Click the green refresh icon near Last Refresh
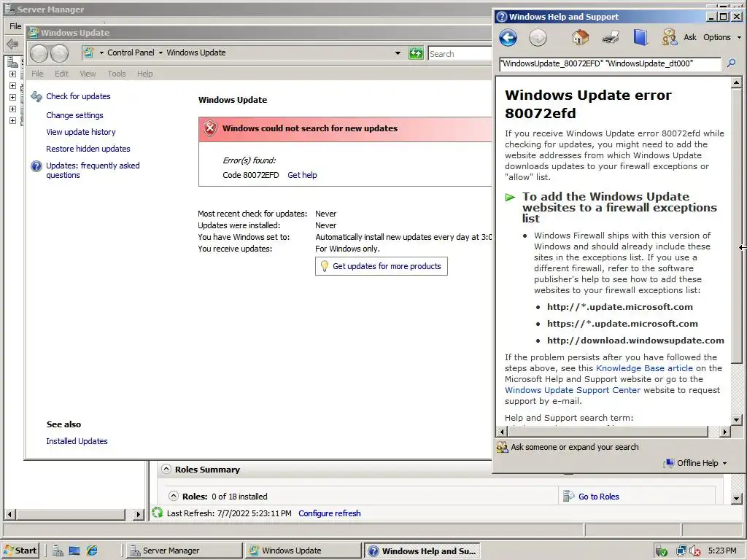This screenshot has height=560, width=747. pyautogui.click(x=158, y=513)
